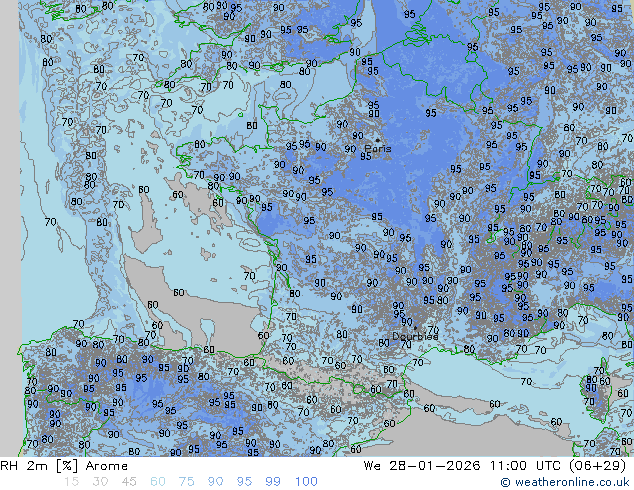Screen dimensions: 634x490
Task: Click legend value 15
Action: [x=72, y=482]
